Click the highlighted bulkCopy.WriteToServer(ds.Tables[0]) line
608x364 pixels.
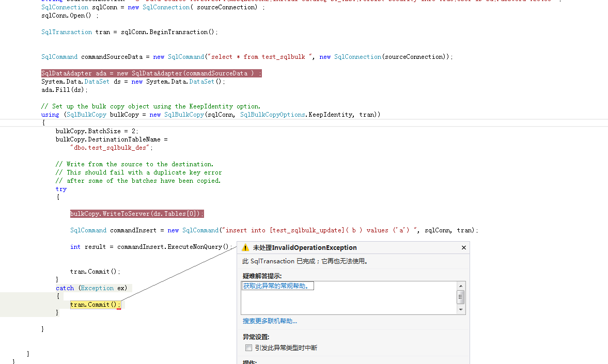click(137, 214)
